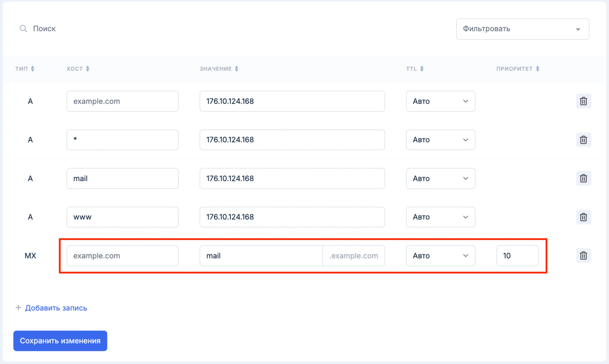This screenshot has height=364, width=609.
Task: Edit the mail host field
Action: point(123,178)
